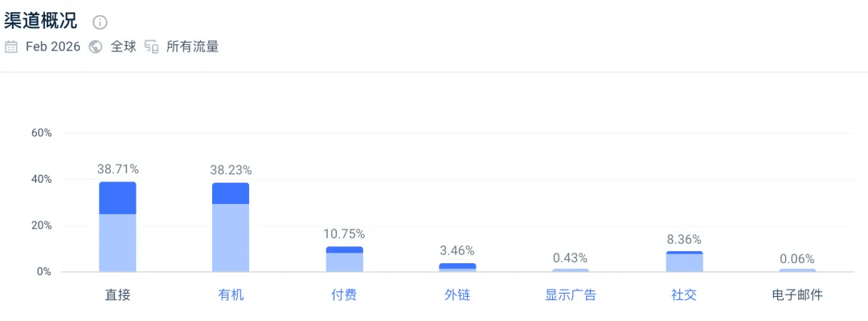The width and height of the screenshot is (868, 321).
Task: Open the 付费 channel link
Action: tap(344, 295)
